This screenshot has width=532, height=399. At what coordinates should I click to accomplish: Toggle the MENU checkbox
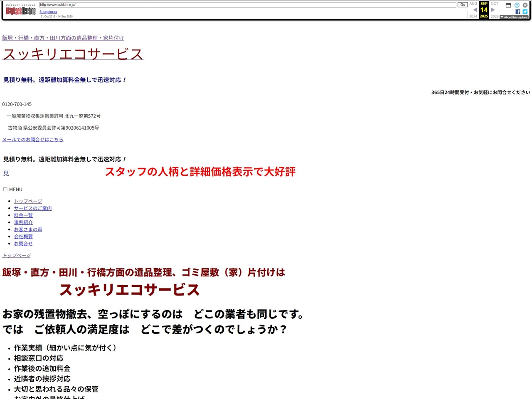5,189
